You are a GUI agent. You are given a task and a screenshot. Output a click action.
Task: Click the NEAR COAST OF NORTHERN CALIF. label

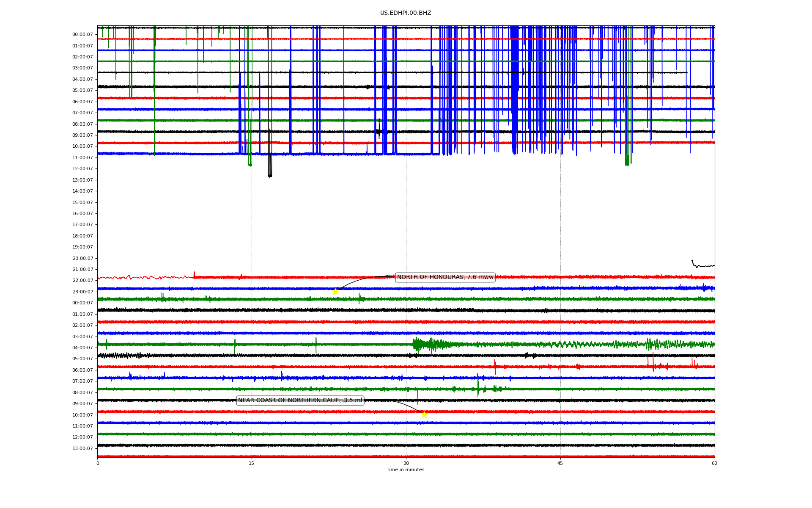(x=300, y=400)
